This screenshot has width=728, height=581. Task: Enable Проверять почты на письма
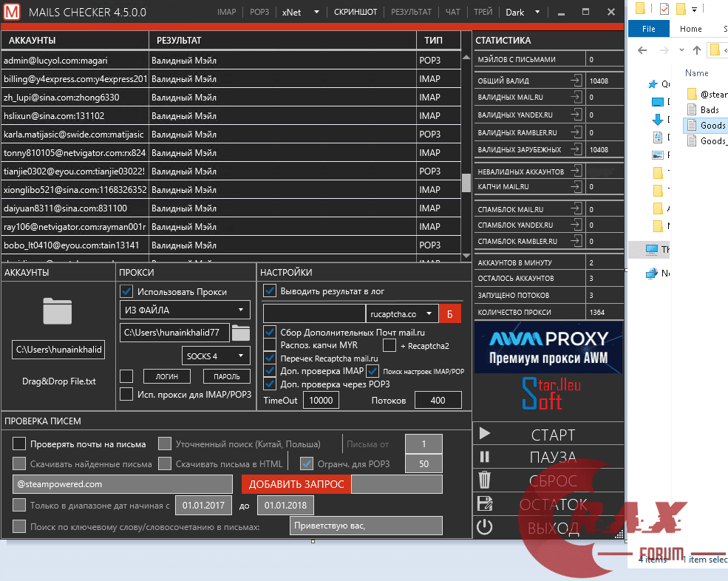[20, 443]
